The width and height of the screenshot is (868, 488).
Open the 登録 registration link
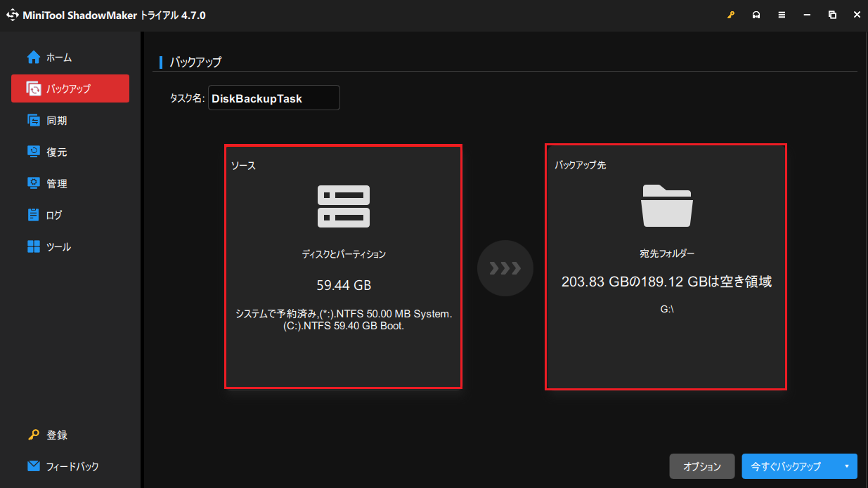coord(56,435)
